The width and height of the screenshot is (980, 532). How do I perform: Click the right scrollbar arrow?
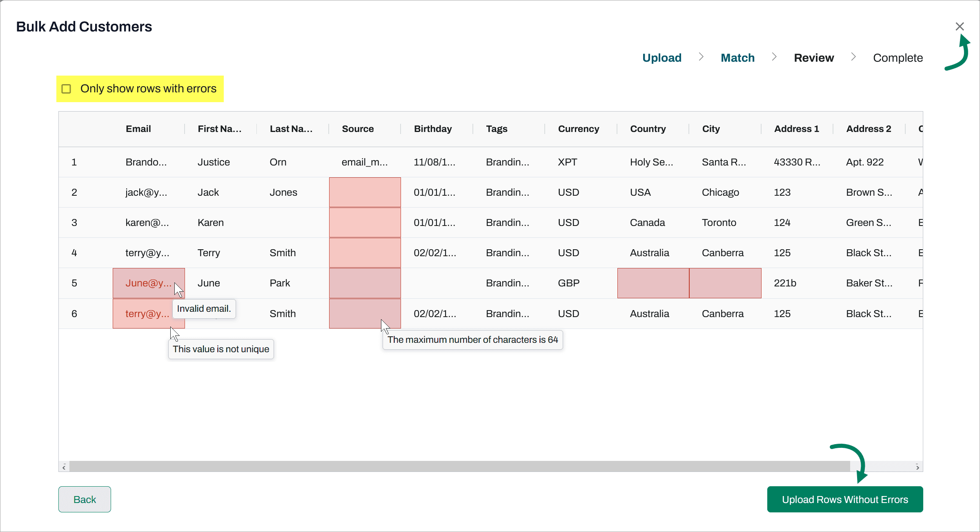coord(917,467)
